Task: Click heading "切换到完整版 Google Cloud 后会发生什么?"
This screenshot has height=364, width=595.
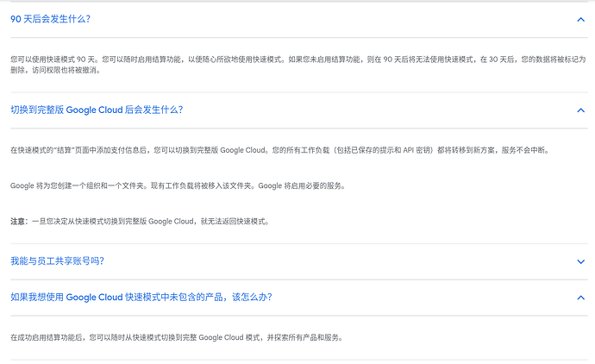Action: click(x=97, y=110)
